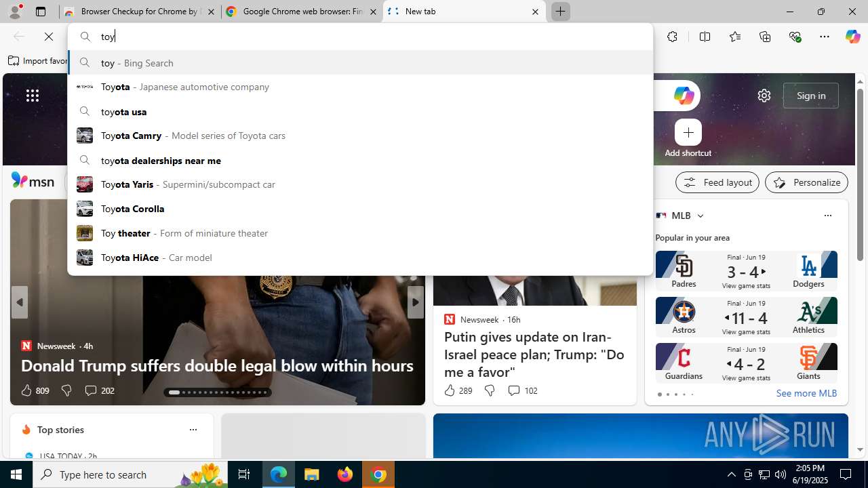
Task: Open the 202 comments on Trump story
Action: [99, 390]
